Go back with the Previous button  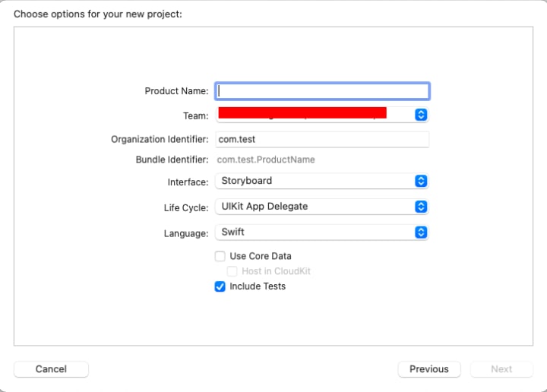click(x=429, y=369)
